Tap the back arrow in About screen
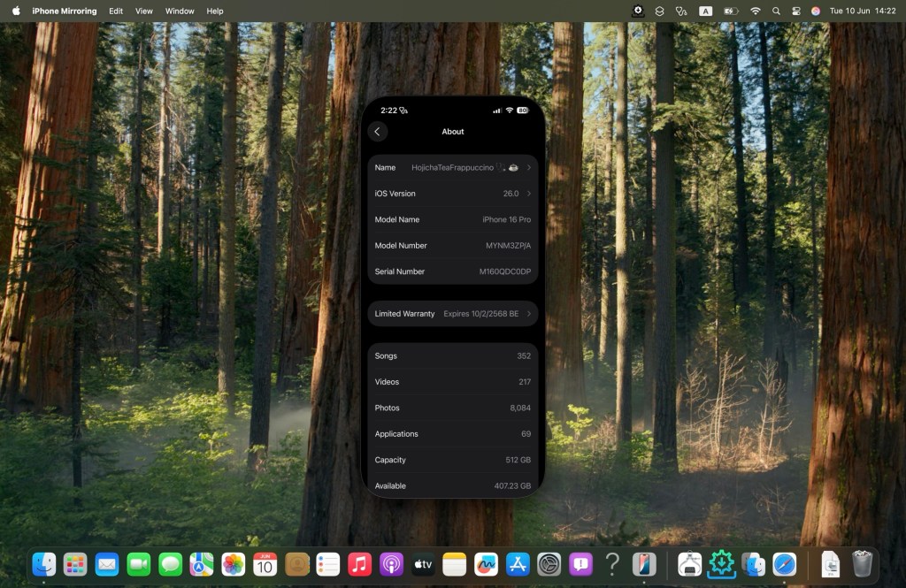The height and width of the screenshot is (588, 906). point(378,132)
